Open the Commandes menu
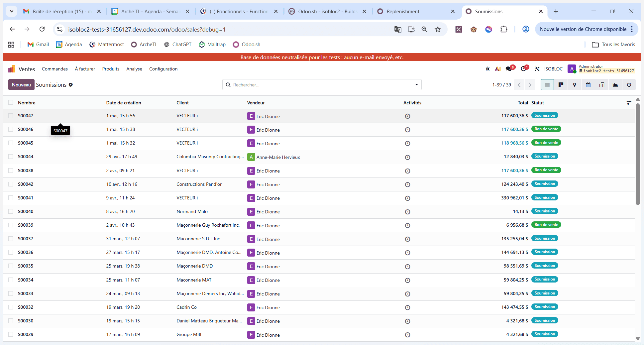This screenshot has height=345, width=644. (55, 69)
